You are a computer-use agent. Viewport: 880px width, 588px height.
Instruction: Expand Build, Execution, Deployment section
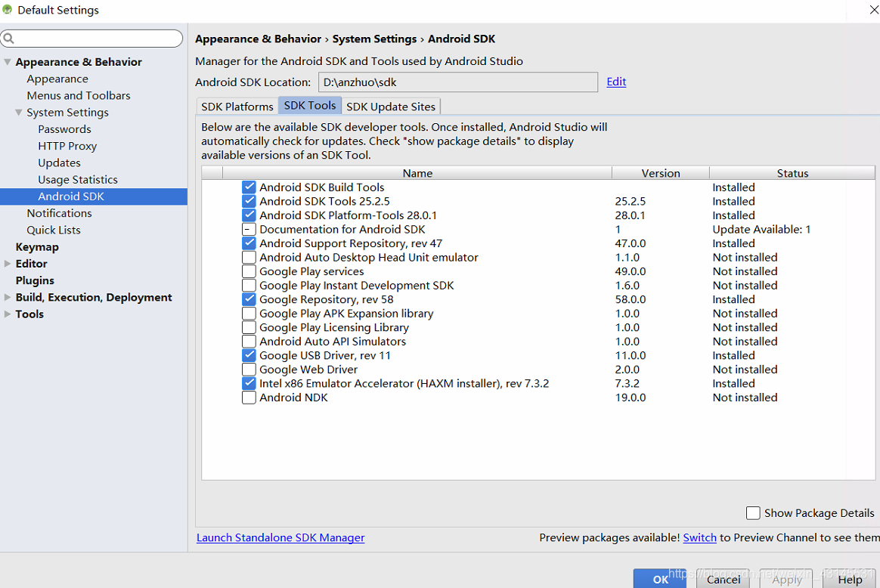pyautogui.click(x=8, y=297)
